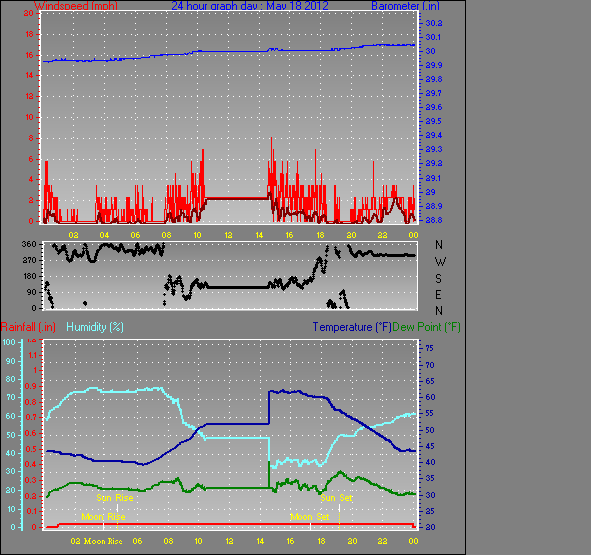Click 270 on the wind direction axis
This screenshot has height=555, width=591.
coord(29,260)
